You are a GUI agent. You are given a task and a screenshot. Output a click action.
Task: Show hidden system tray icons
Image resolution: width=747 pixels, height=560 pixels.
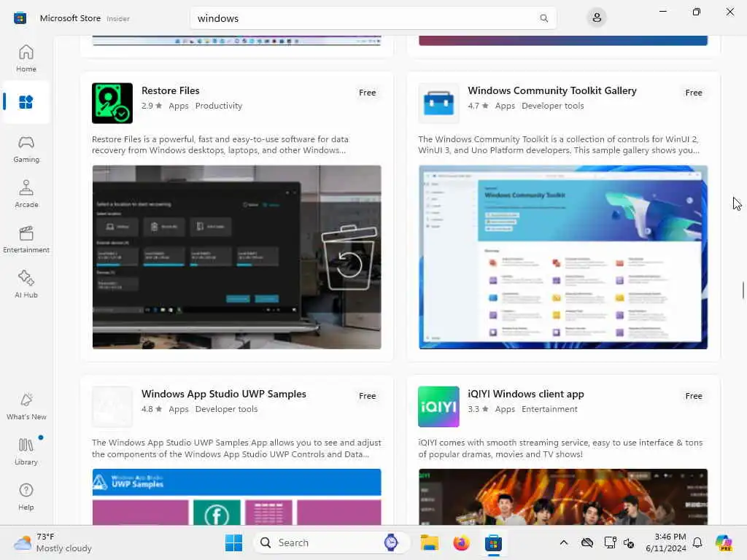[x=564, y=542]
